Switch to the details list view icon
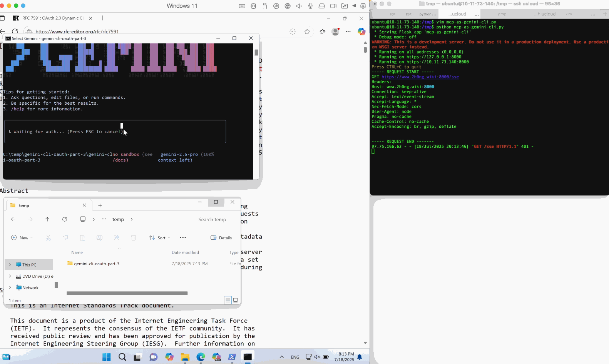 click(x=228, y=300)
